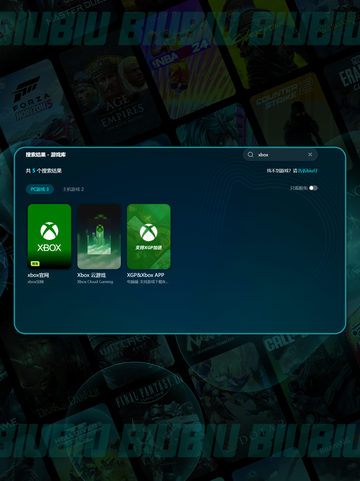Open Xbox 云游戏 title

click(x=91, y=275)
